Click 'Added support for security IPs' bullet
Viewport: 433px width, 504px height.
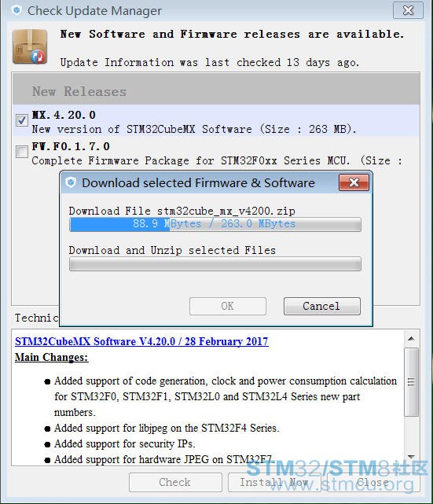(x=125, y=443)
